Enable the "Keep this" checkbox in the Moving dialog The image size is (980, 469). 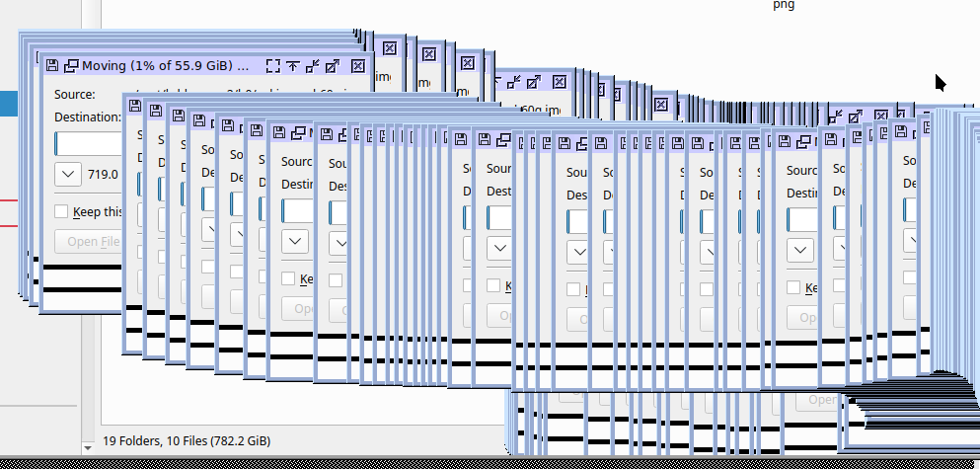61,211
